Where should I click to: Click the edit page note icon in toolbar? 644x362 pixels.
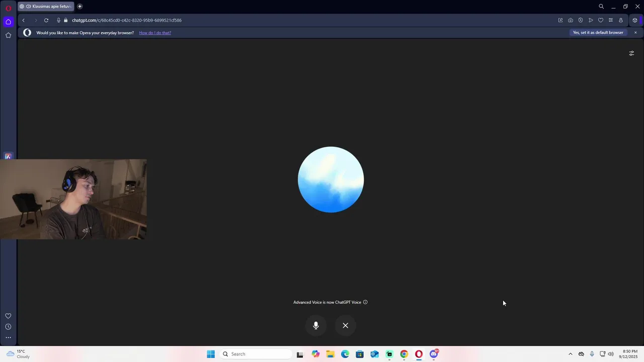(x=560, y=20)
